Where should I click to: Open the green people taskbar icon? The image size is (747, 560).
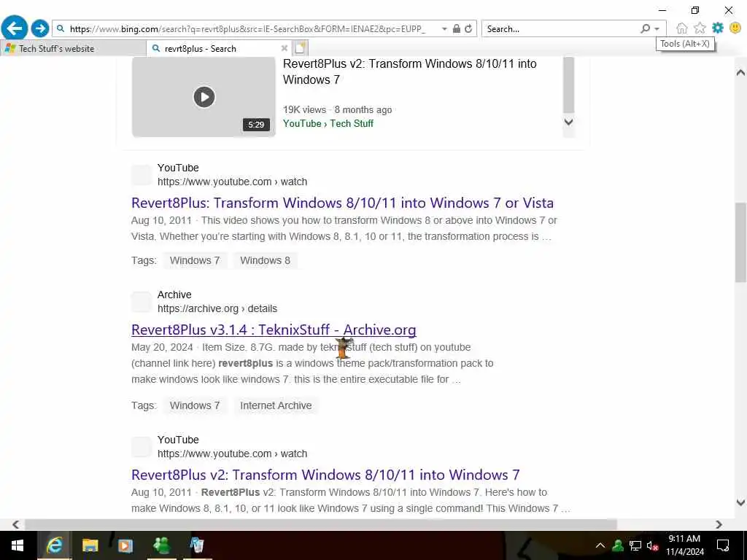[x=161, y=545]
